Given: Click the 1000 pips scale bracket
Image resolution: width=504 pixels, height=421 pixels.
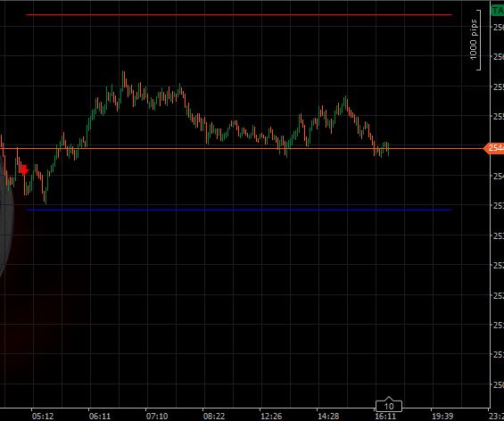Looking at the screenshot, I should point(475,40).
